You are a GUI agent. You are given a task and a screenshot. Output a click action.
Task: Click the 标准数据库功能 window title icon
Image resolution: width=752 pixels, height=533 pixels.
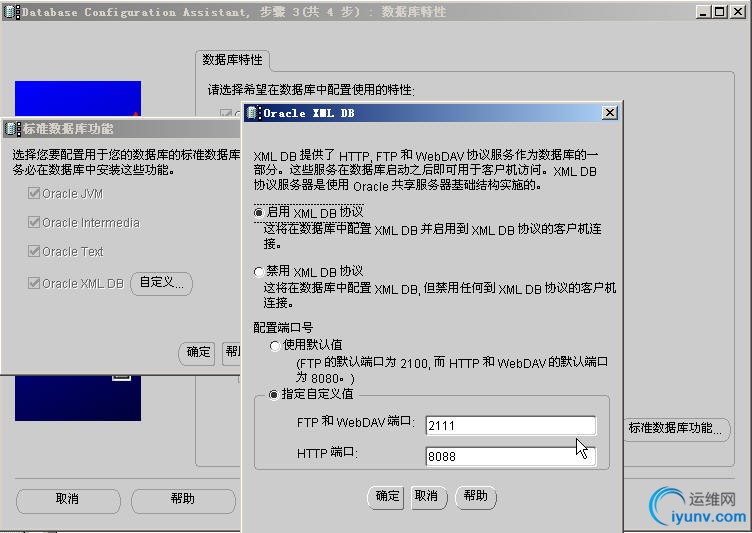pyautogui.click(x=12, y=129)
